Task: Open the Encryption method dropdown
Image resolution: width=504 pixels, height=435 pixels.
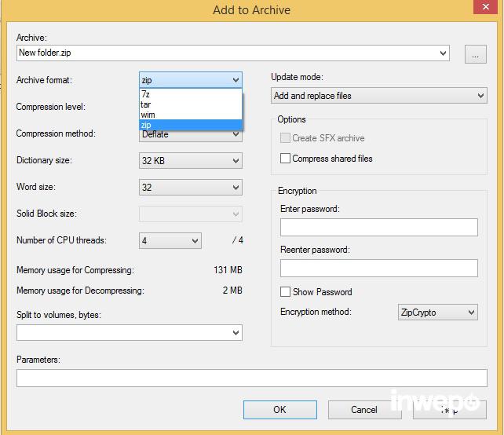Action: (437, 313)
